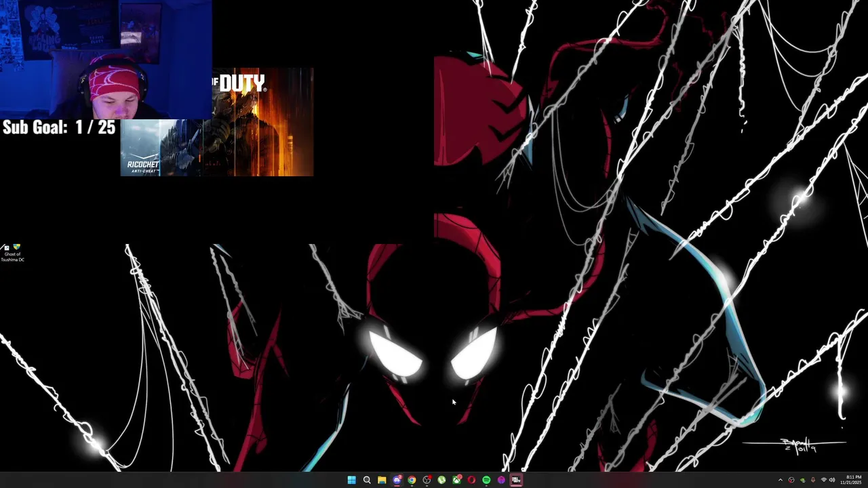Viewport: 868px width, 488px height.
Task: Open Spotify from the taskbar
Action: (486, 480)
